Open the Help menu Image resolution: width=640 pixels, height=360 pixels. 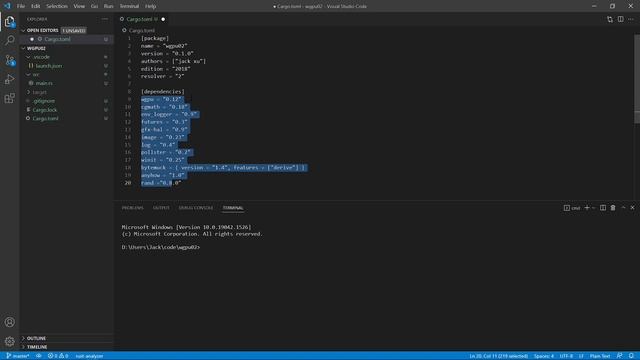tap(151, 6)
